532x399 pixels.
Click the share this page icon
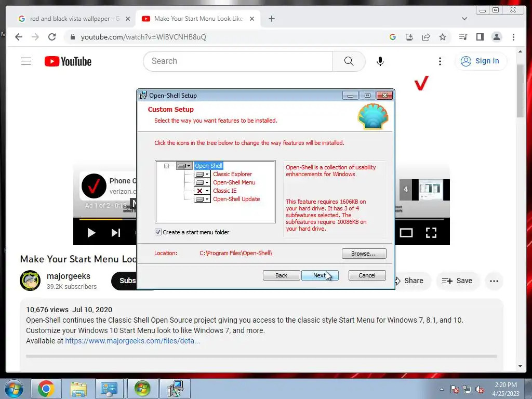point(426,37)
